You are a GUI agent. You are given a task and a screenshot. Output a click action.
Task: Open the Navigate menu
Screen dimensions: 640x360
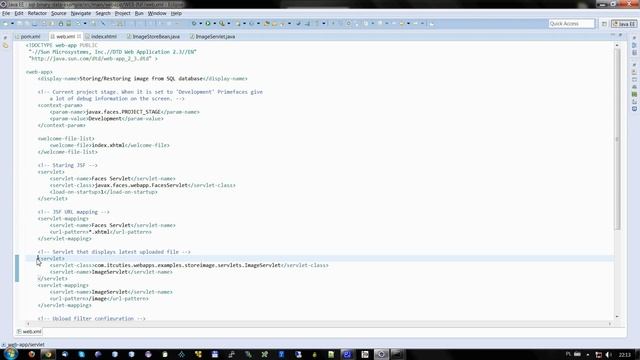coord(81,13)
